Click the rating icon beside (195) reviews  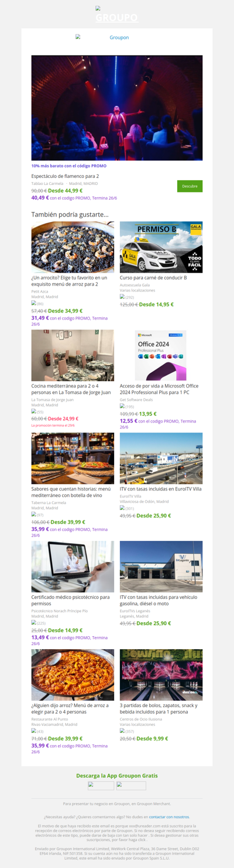(x=122, y=406)
